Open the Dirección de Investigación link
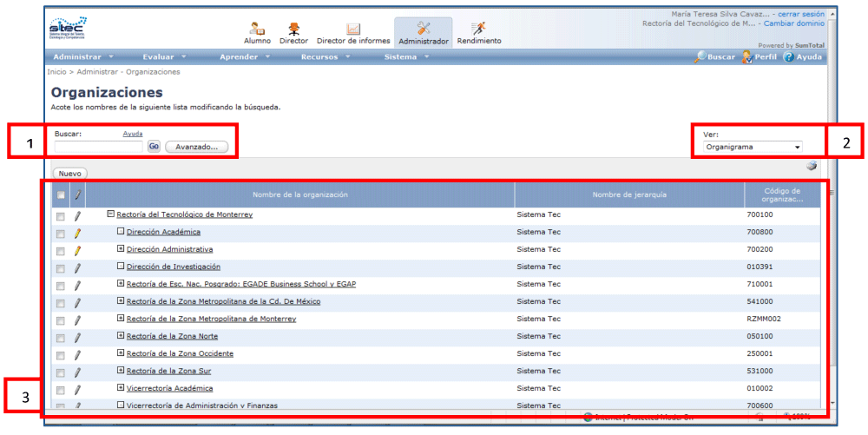The height and width of the screenshot is (435, 868). pos(174,267)
